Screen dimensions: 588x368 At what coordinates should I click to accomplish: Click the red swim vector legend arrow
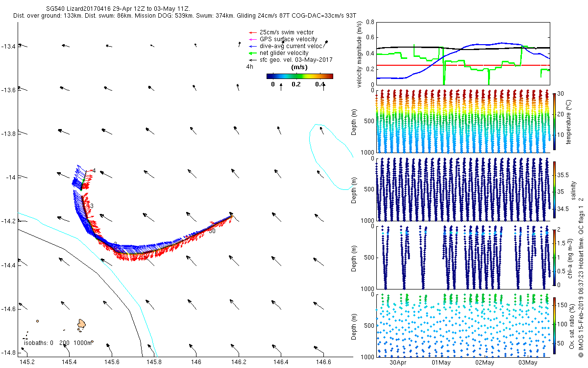253,32
